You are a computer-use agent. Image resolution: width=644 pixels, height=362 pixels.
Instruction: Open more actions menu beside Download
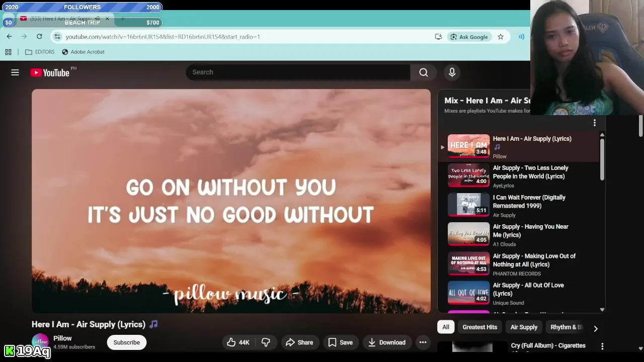coord(423,342)
